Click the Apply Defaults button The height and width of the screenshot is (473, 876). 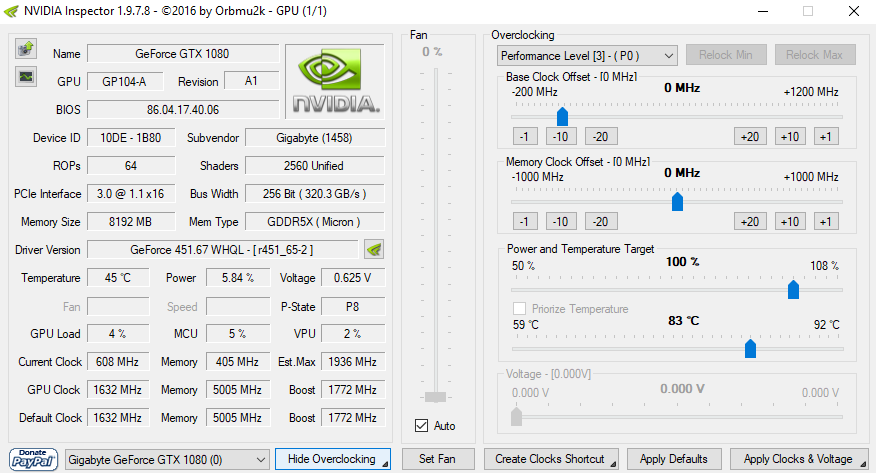[673, 459]
